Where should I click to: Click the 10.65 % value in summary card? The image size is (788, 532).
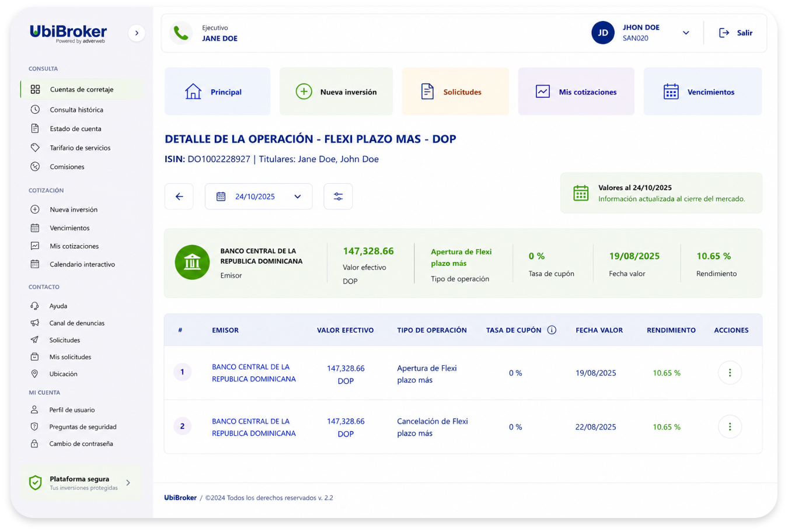714,256
